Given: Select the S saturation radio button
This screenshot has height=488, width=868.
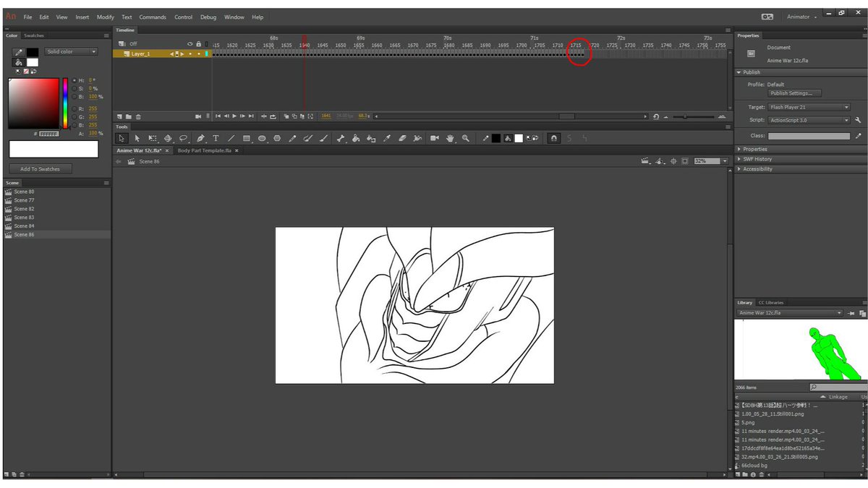Looking at the screenshot, I should click(x=75, y=88).
